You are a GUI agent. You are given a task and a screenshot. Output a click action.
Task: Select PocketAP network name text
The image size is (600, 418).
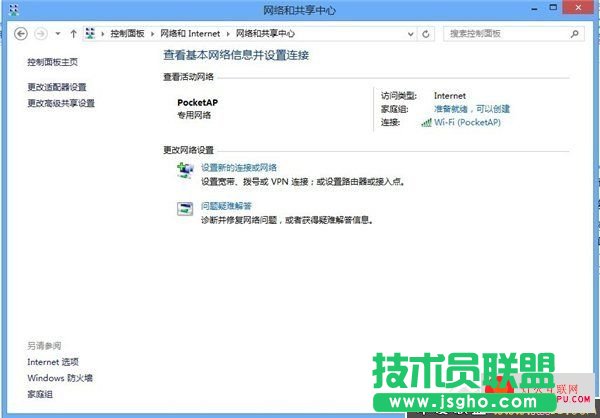pyautogui.click(x=197, y=103)
